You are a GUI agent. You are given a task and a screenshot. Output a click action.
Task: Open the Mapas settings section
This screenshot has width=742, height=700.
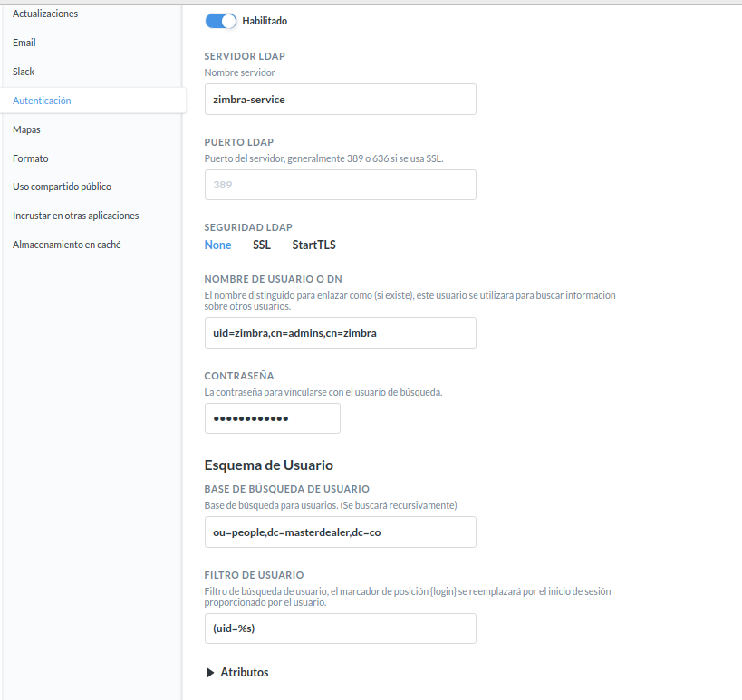coord(24,129)
